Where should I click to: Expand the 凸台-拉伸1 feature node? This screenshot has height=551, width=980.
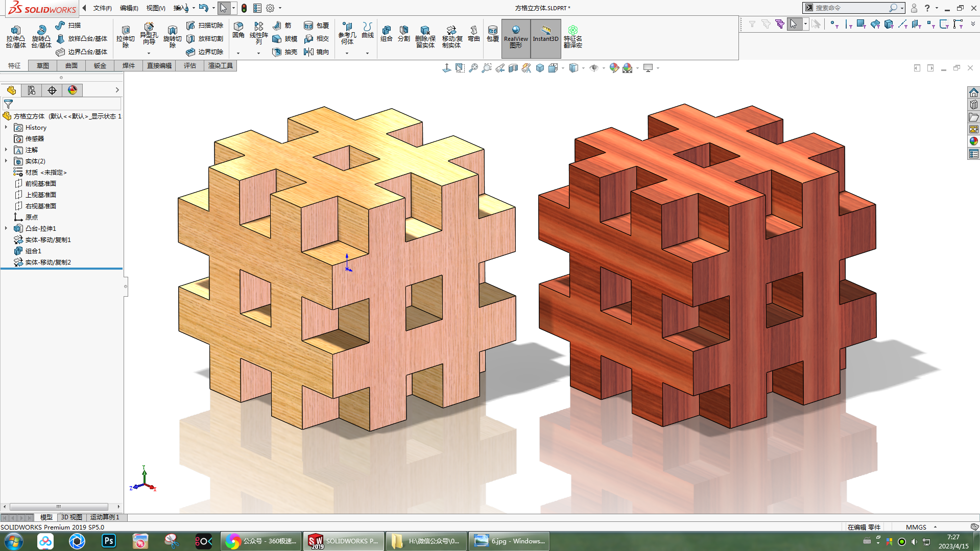coord(6,228)
